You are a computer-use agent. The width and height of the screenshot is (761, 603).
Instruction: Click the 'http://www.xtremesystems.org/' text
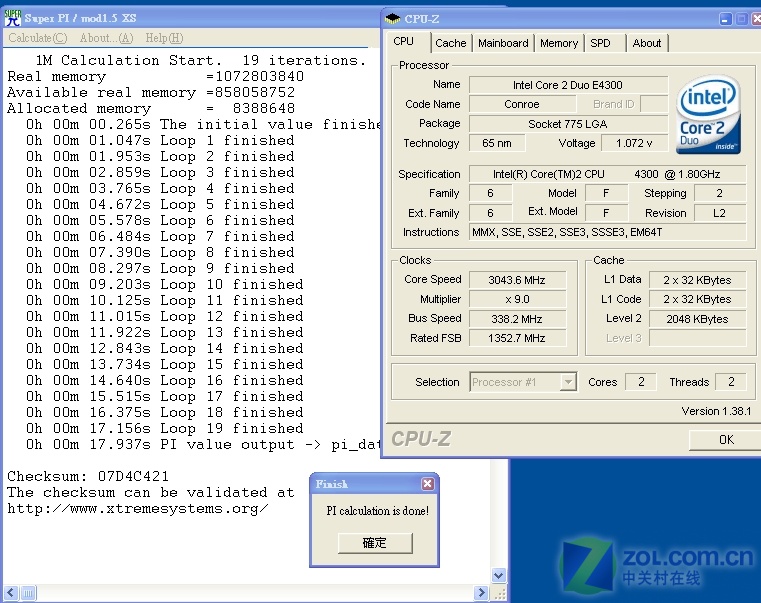(138, 509)
